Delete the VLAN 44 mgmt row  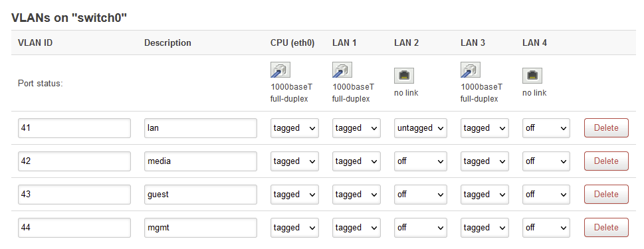(x=606, y=228)
